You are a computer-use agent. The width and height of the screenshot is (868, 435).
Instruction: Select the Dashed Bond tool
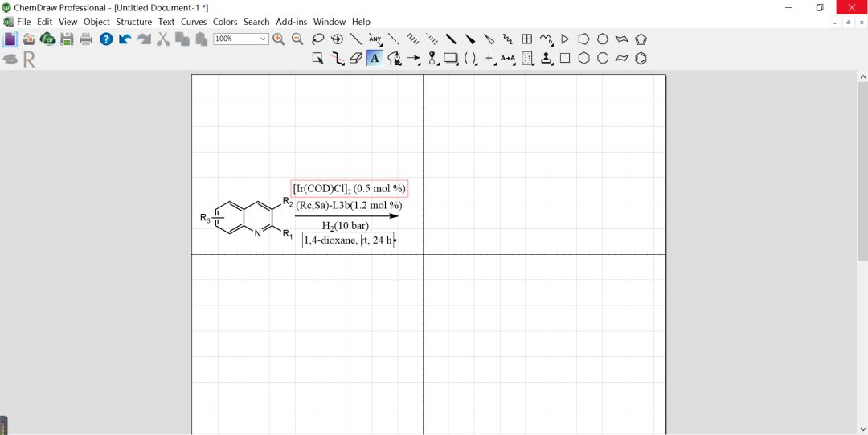[x=394, y=39]
